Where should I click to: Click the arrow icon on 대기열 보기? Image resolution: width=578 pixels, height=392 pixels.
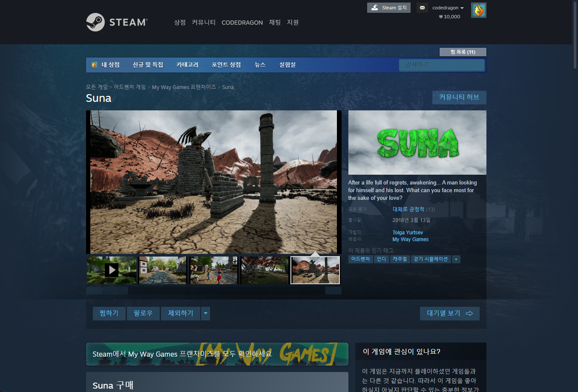click(469, 313)
